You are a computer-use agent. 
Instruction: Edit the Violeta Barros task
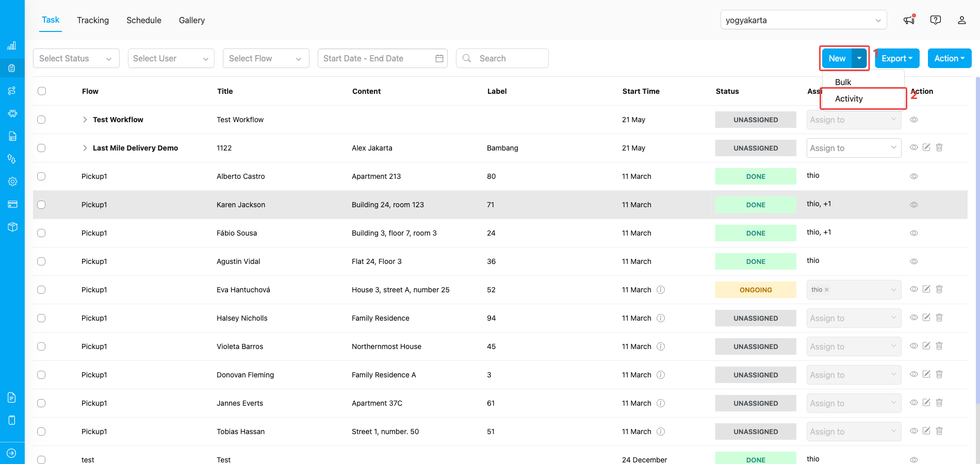tap(926, 346)
